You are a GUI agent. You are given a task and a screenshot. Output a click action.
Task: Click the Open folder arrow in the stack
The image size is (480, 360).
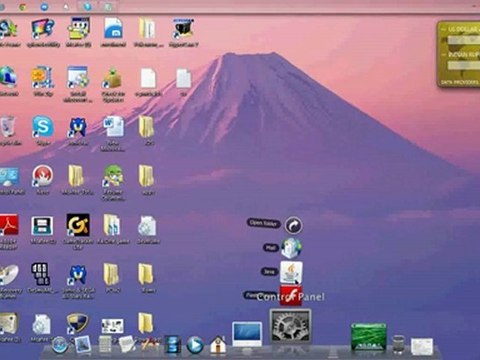click(293, 226)
